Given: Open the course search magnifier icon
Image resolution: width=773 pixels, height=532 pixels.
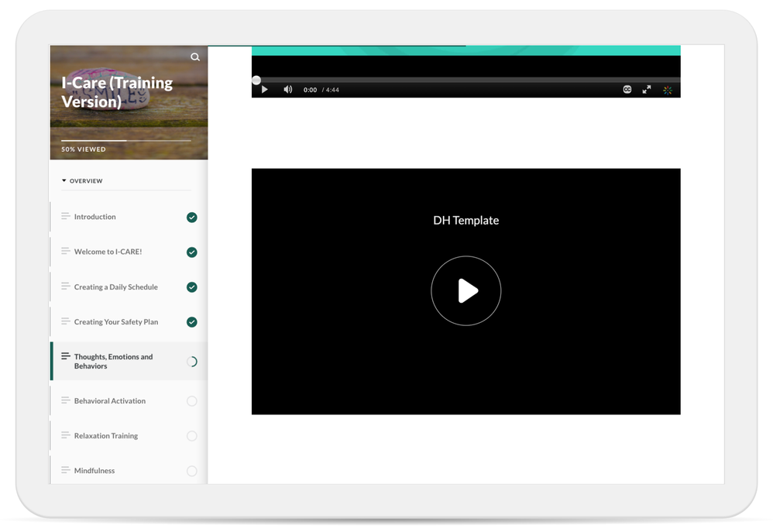Looking at the screenshot, I should coord(195,57).
